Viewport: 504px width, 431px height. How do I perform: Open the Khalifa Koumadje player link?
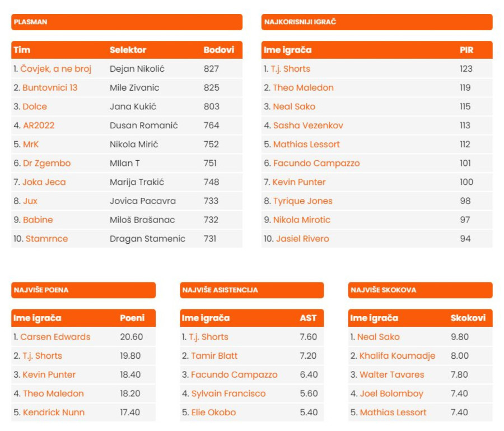[397, 356]
